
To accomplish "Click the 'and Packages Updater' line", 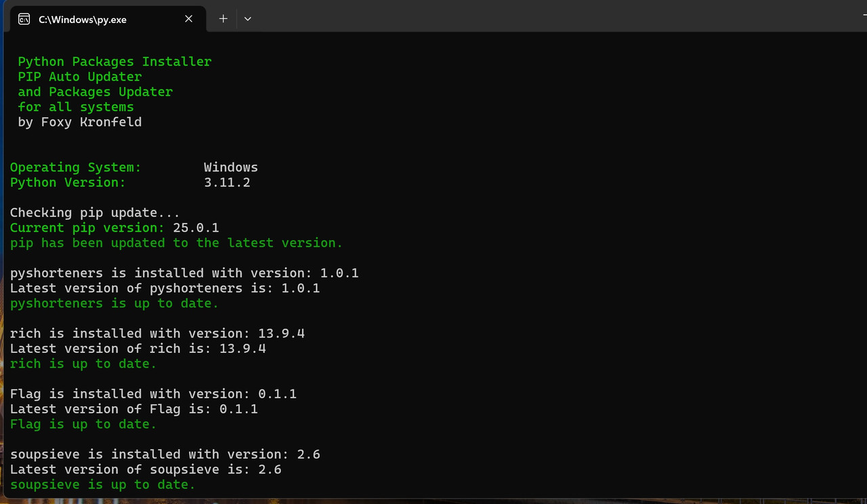I will [96, 91].
